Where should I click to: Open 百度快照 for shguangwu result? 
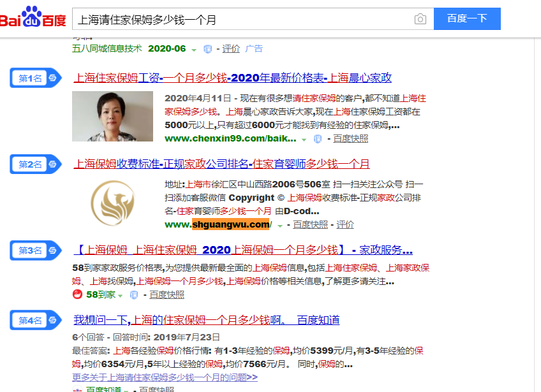(310, 225)
